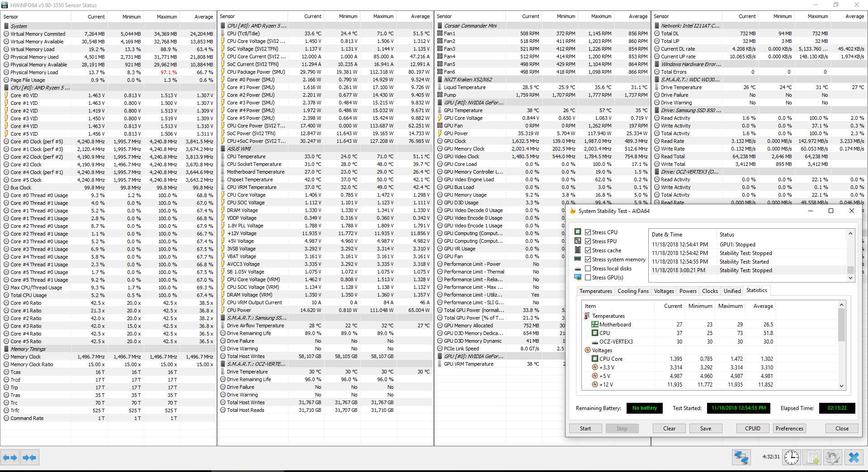Click the System group icon in HWiNFO
The width and height of the screenshot is (868, 472).
(6, 26)
